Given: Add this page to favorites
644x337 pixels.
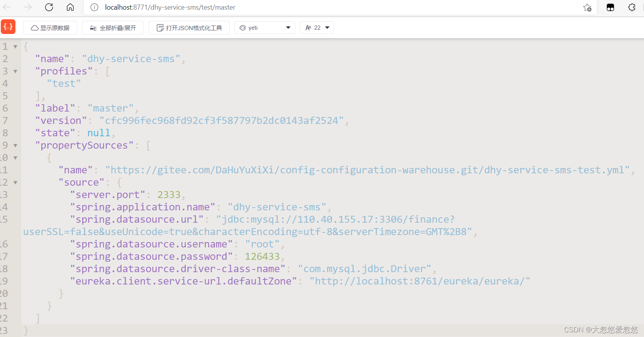Looking at the screenshot, I should (587, 7).
